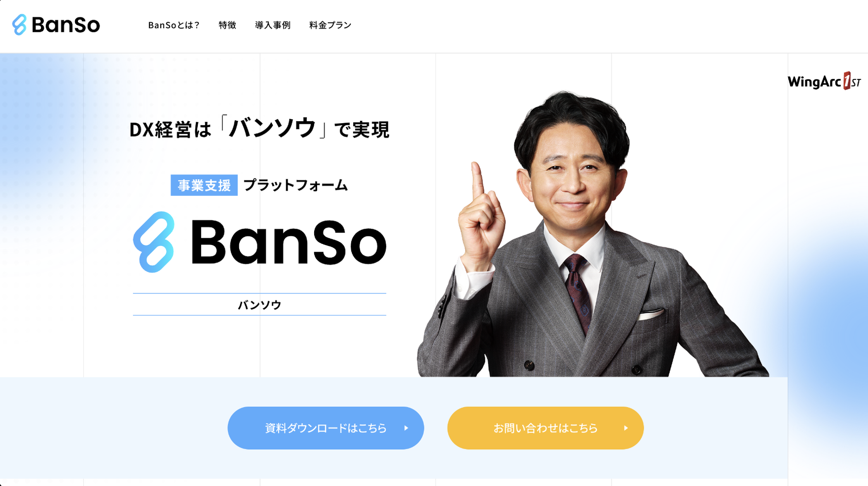Click the BanSo logo in header
This screenshot has height=486, width=868.
click(x=56, y=25)
